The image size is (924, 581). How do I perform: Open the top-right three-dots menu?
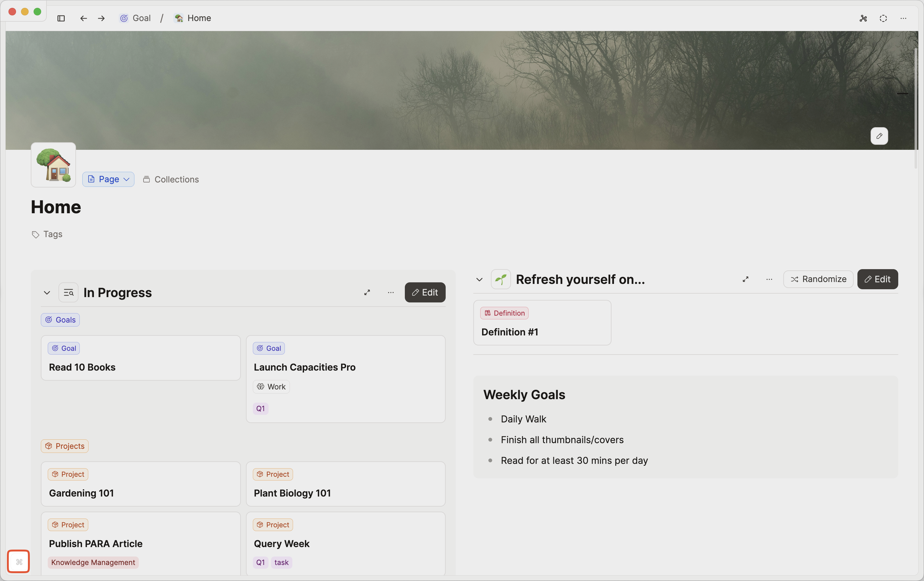tap(903, 18)
